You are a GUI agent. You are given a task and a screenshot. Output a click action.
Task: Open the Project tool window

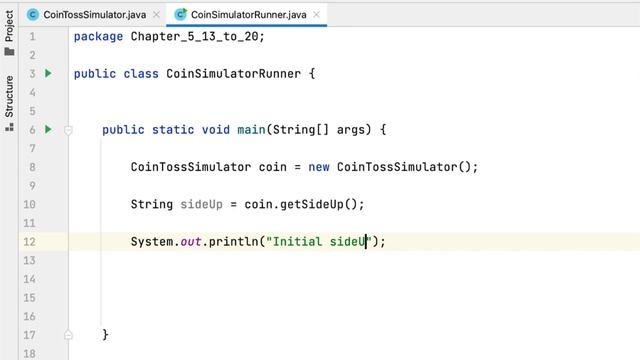click(x=9, y=33)
